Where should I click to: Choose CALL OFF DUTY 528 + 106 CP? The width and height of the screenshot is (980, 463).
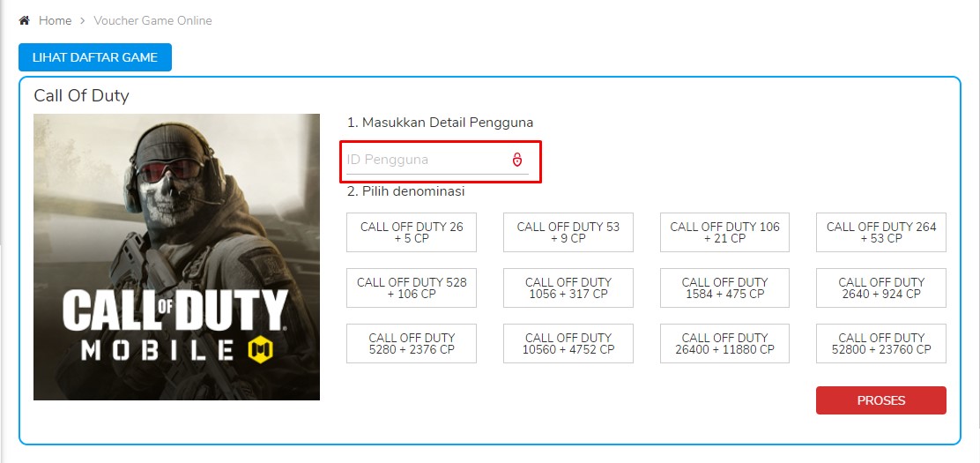(412, 288)
